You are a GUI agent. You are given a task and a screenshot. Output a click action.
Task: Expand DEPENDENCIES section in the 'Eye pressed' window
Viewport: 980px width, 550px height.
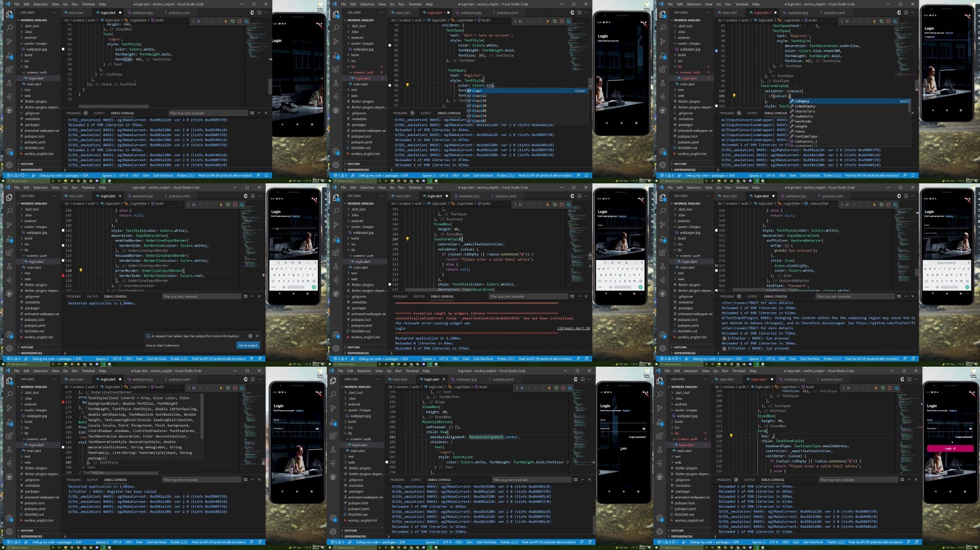point(684,353)
